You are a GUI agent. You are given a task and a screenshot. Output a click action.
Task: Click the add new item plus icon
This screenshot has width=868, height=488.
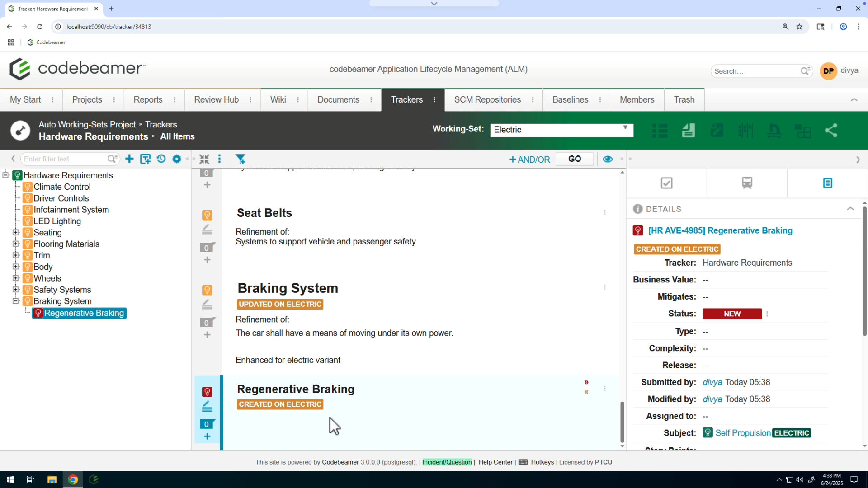129,159
